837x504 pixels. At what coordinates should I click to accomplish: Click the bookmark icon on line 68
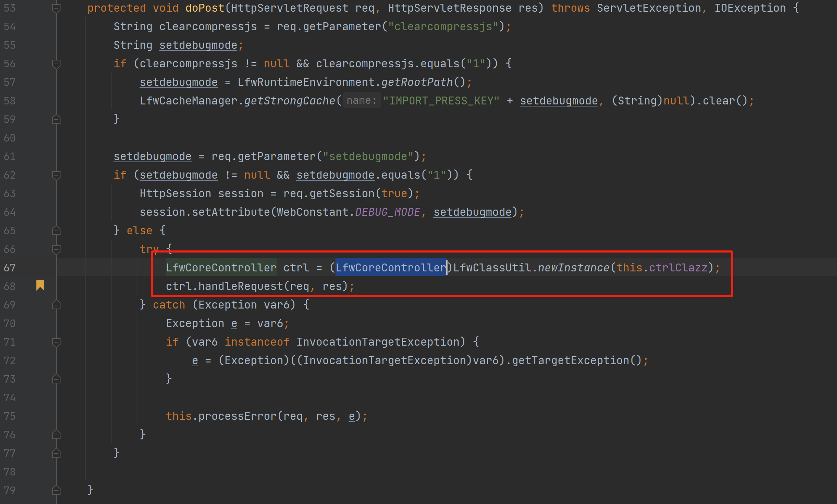click(x=40, y=285)
